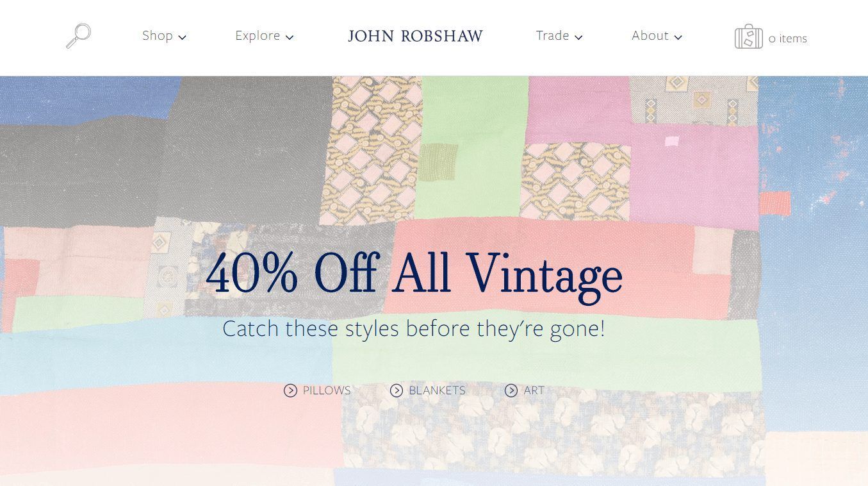This screenshot has width=868, height=486.
Task: Click the circular arrow icon beside ART
Action: coord(511,390)
